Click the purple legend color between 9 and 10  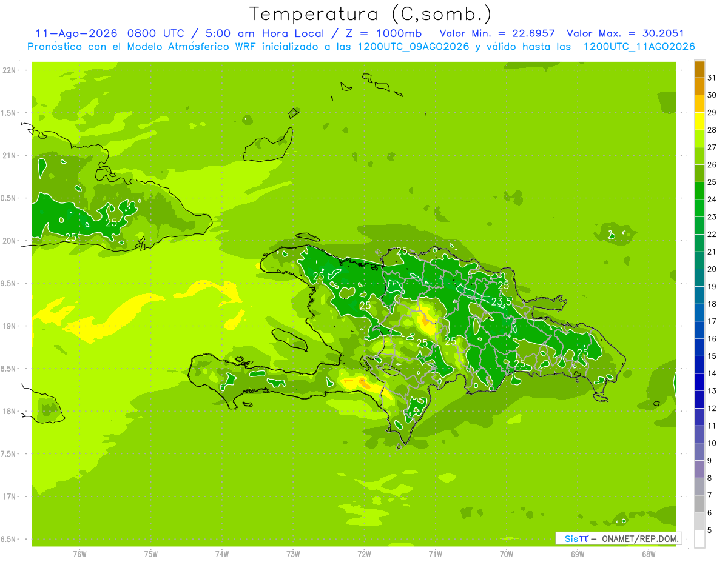699,452
